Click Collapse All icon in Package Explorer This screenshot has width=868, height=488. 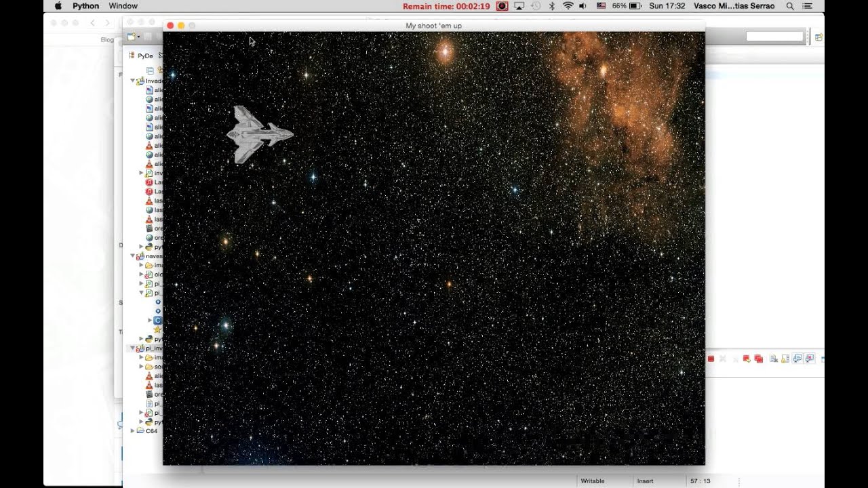point(150,70)
